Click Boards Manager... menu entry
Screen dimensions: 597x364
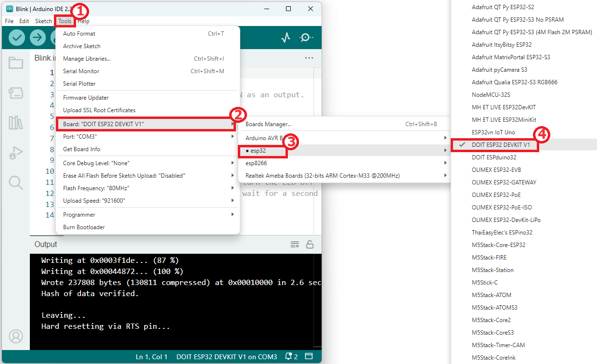344,124
